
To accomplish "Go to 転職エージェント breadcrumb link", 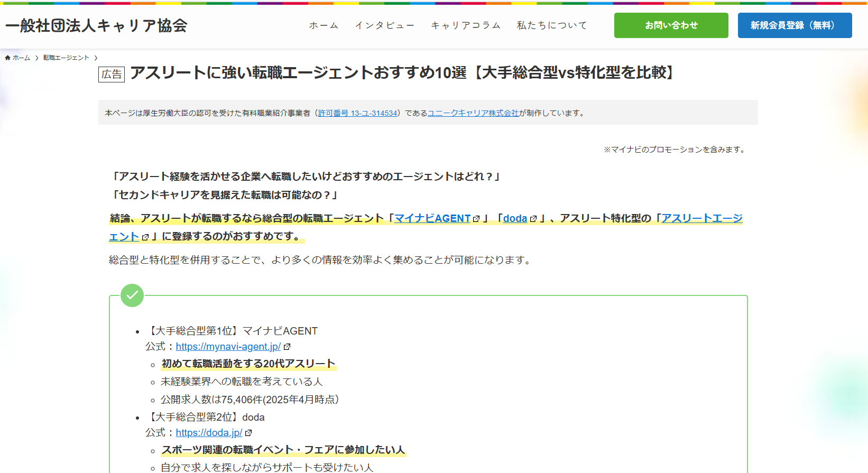I will tap(66, 58).
